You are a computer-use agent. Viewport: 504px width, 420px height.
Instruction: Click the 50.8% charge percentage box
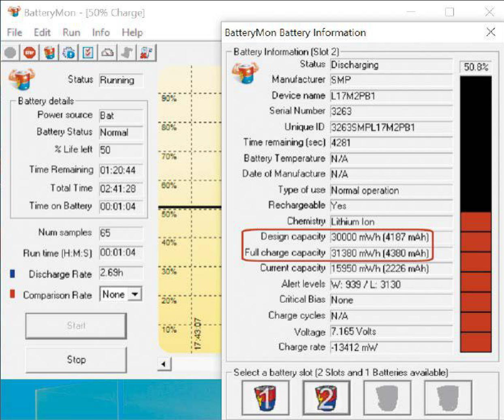click(476, 67)
